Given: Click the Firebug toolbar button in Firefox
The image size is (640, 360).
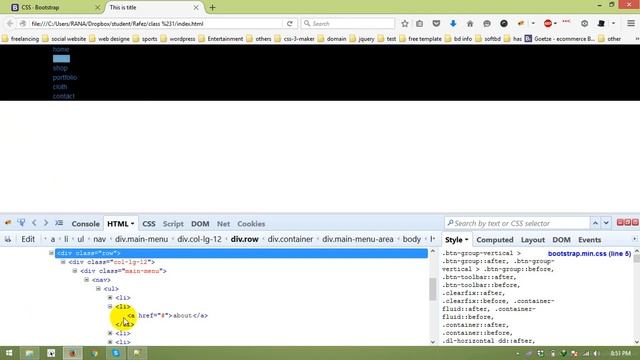Looking at the screenshot, I should pyautogui.click(x=521, y=24).
